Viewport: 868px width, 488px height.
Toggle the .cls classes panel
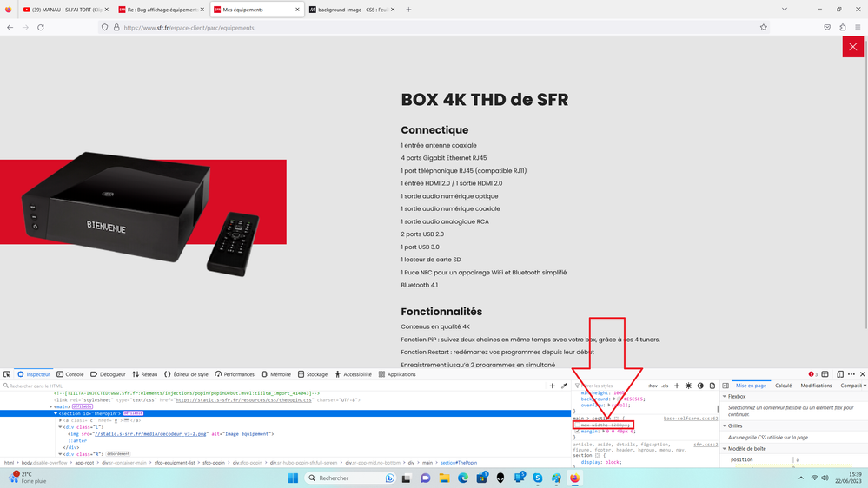tap(665, 386)
